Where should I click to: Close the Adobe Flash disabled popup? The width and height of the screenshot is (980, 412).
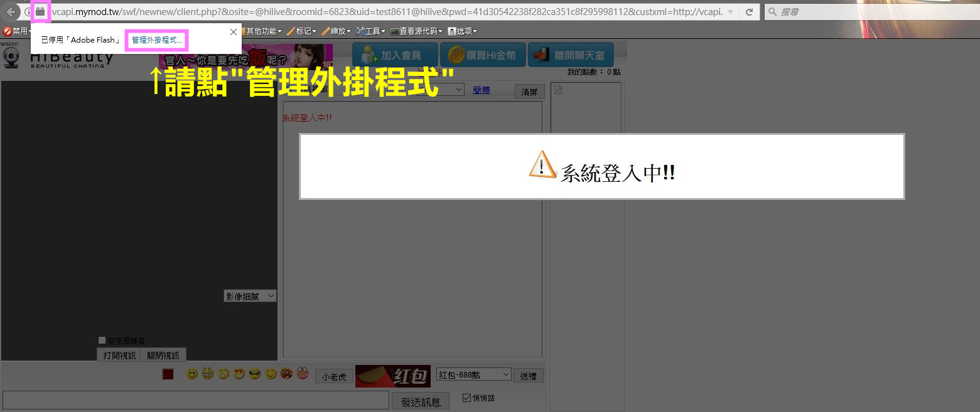pyautogui.click(x=234, y=31)
